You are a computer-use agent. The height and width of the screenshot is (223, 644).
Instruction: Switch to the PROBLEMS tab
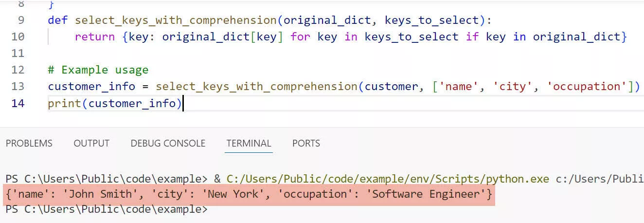tap(29, 143)
